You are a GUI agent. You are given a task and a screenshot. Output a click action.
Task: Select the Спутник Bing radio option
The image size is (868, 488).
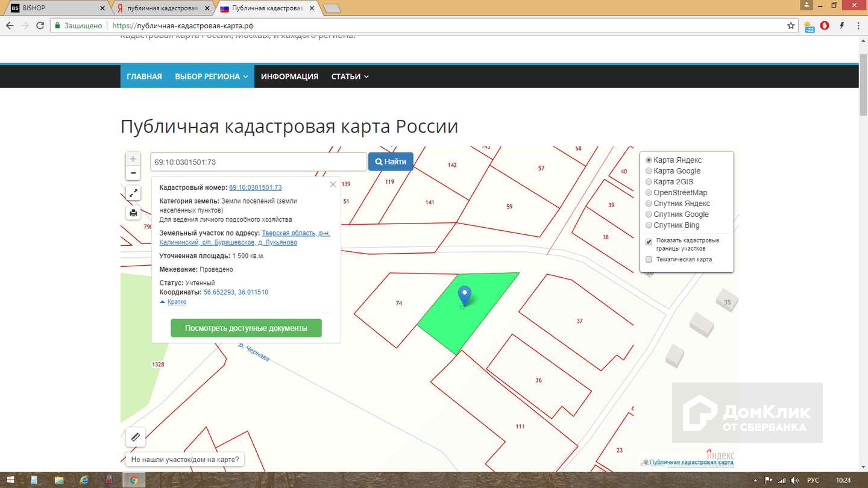point(649,225)
